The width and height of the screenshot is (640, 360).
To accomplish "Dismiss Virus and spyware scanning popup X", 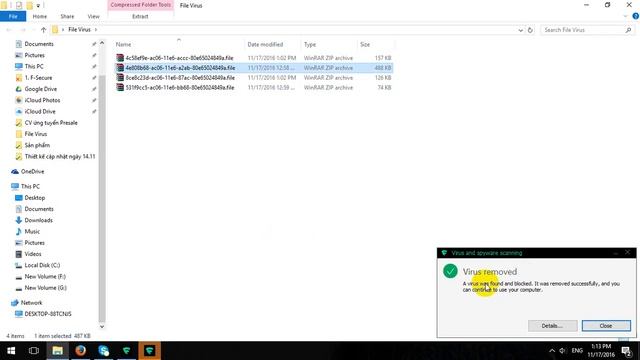I will pos(628,253).
